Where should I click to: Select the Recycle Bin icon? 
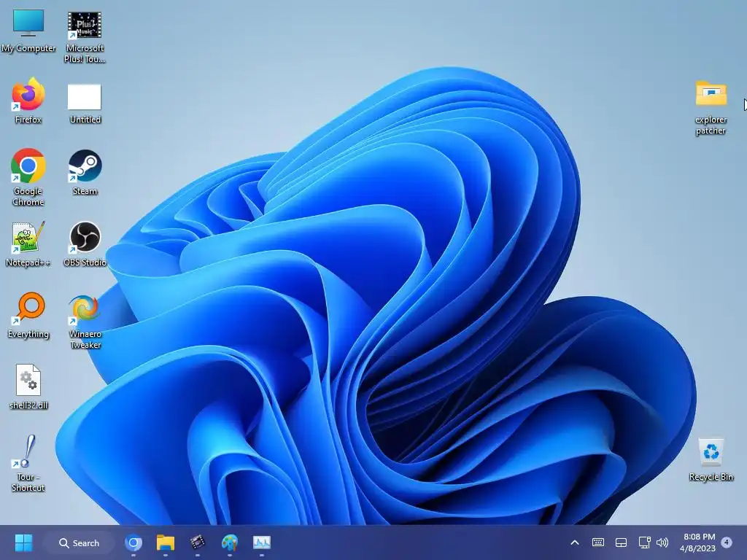[711, 459]
